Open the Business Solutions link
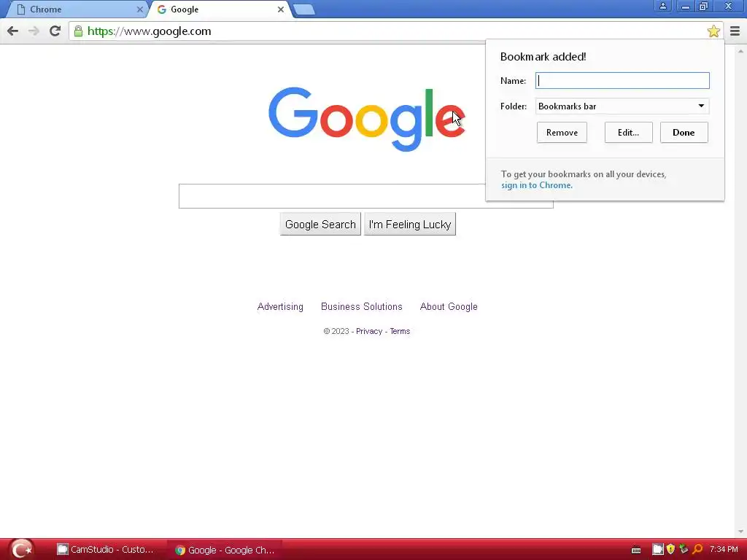747x560 pixels. [x=362, y=307]
